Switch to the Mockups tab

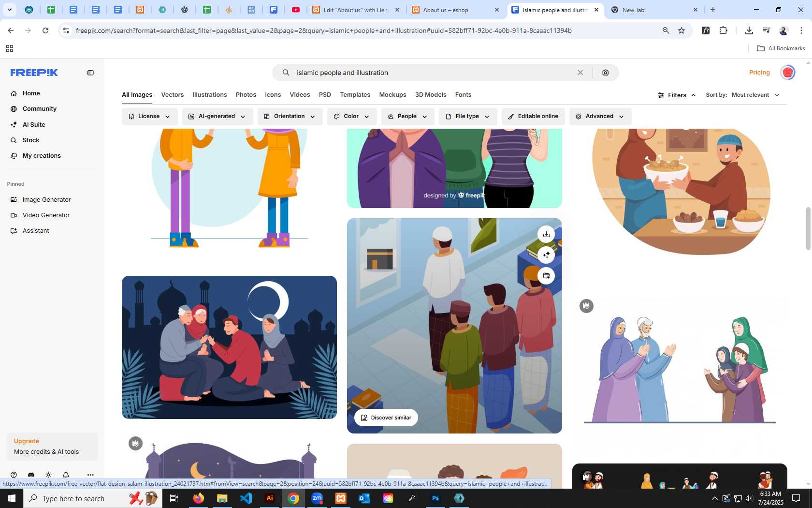(393, 95)
